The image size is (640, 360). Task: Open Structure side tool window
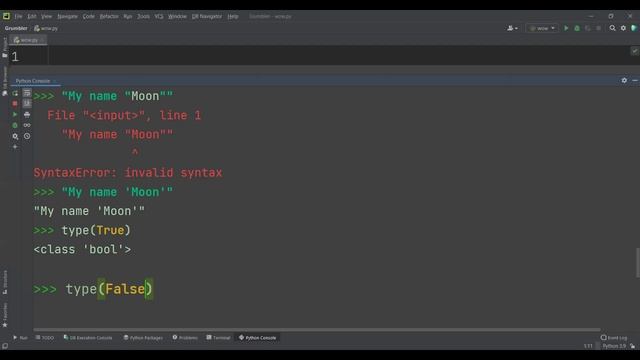click(5, 282)
